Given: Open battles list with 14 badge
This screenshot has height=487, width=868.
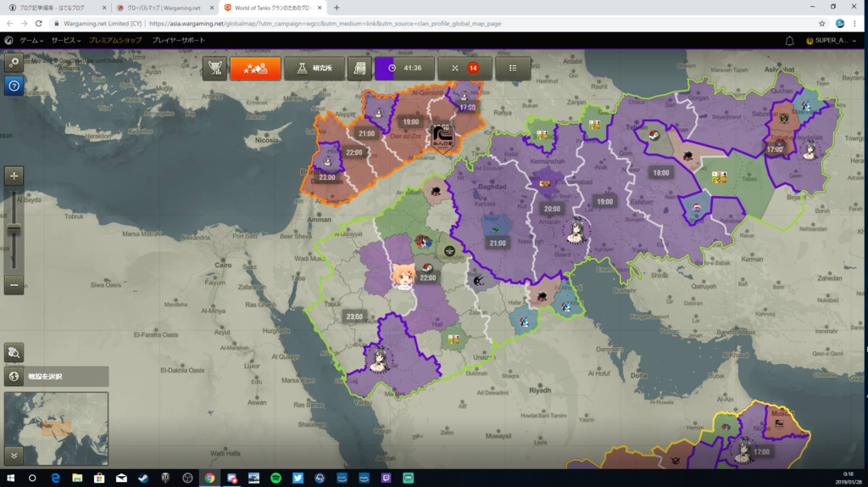Looking at the screenshot, I should 465,68.
